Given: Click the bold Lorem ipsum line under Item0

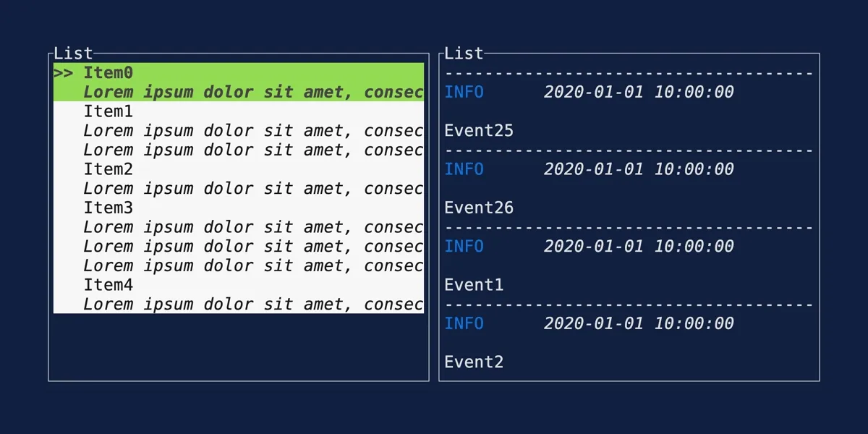Looking at the screenshot, I should tap(253, 93).
